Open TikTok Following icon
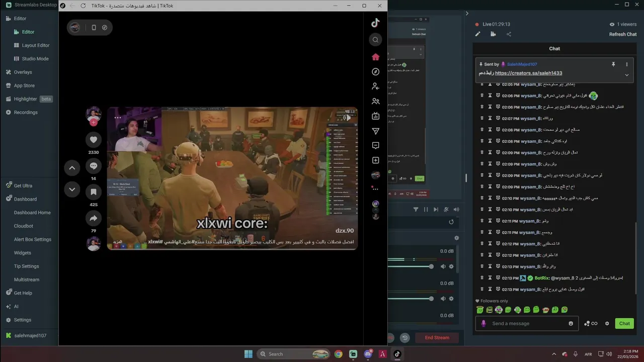 click(375, 86)
